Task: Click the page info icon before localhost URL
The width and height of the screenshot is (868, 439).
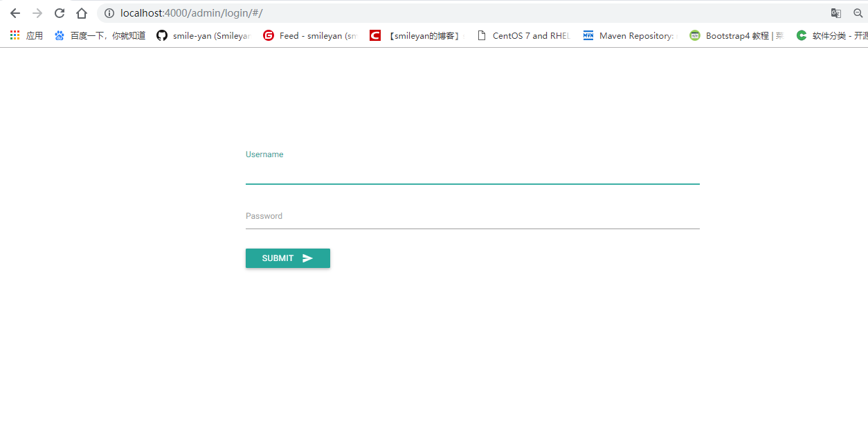Action: point(109,12)
